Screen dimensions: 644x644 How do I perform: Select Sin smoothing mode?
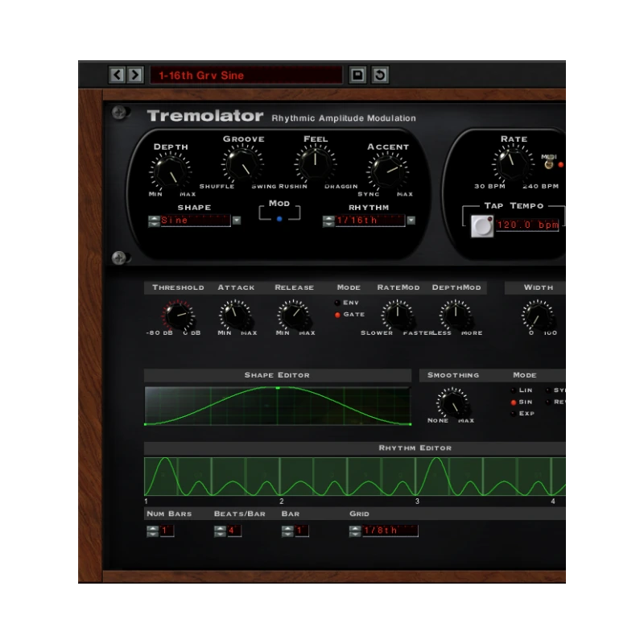[514, 402]
